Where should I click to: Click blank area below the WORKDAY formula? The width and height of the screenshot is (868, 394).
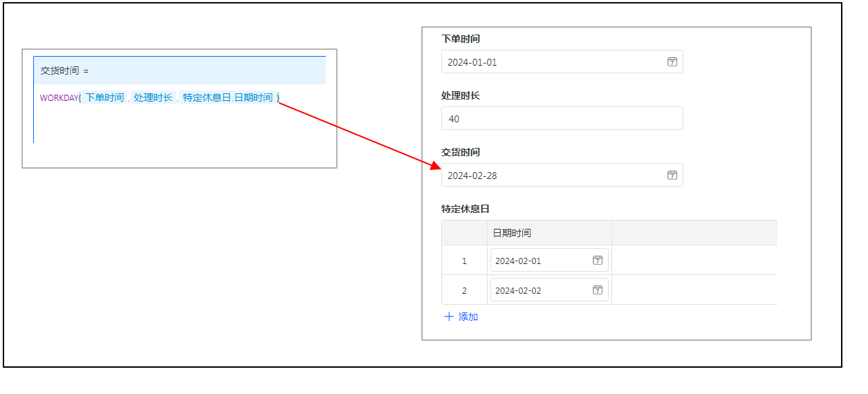(180, 124)
